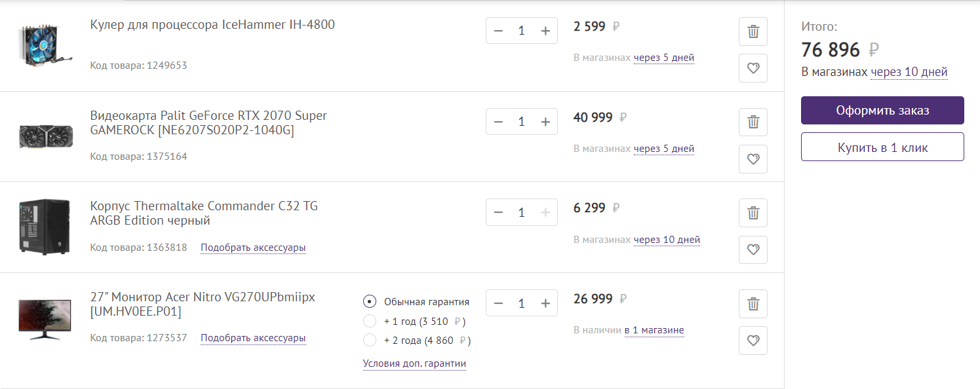Screen dimensions: 980x389
Task: Choose the +1 год warranty option
Action: point(370,322)
